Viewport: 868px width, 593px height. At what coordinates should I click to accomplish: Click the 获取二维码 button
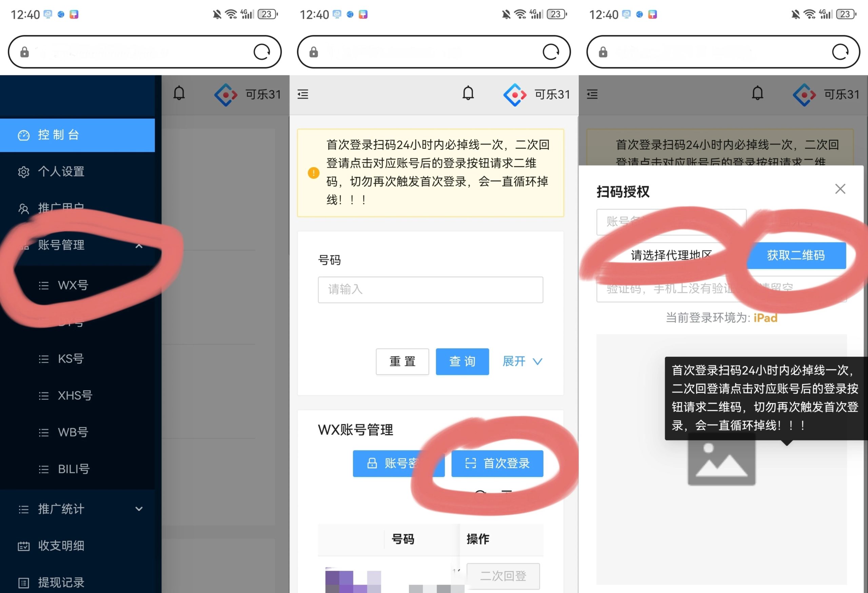coord(797,255)
